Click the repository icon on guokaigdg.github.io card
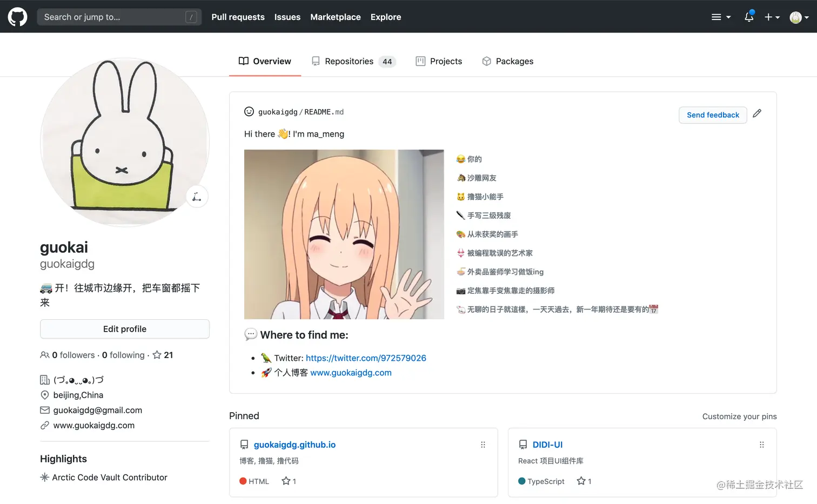 [x=244, y=445]
